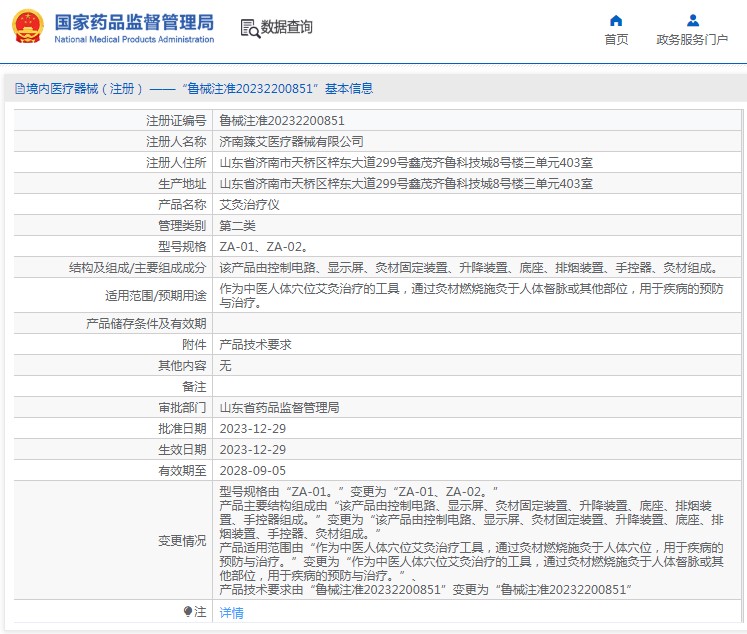The image size is (747, 634).
Task: Click the 变更情况 row label
Action: point(182,541)
